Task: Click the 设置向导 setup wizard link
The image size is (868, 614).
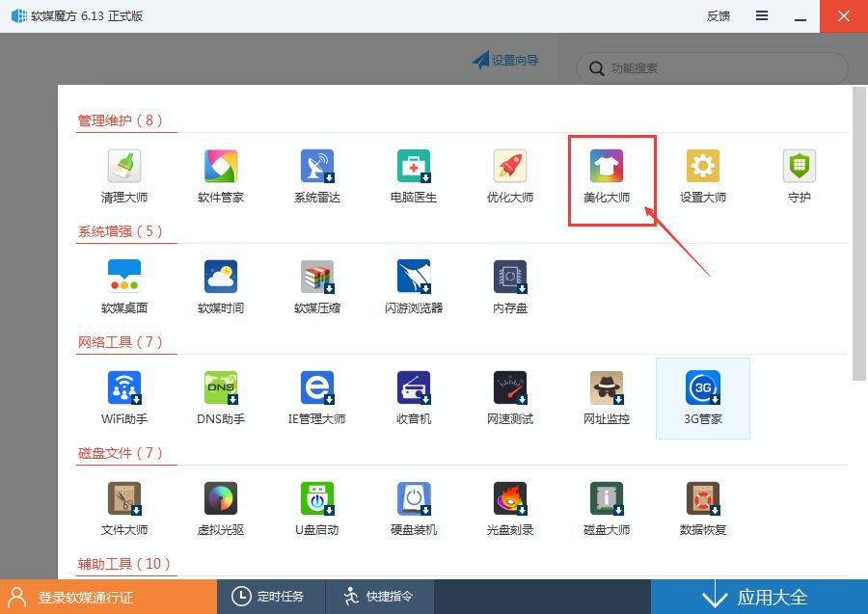Action: [x=504, y=60]
